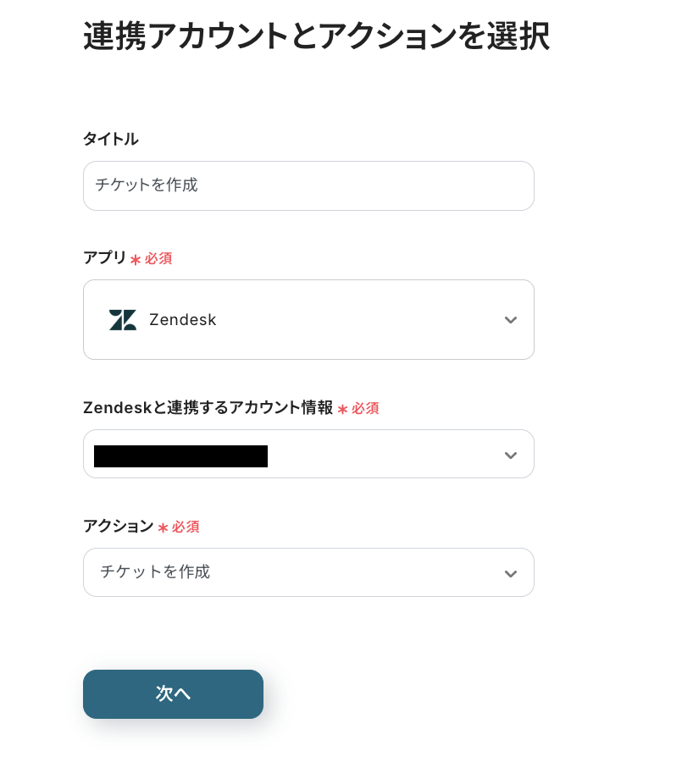The width and height of the screenshot is (693, 784).
Task: Click the red asterisk beside アプリ
Action: pos(136,260)
